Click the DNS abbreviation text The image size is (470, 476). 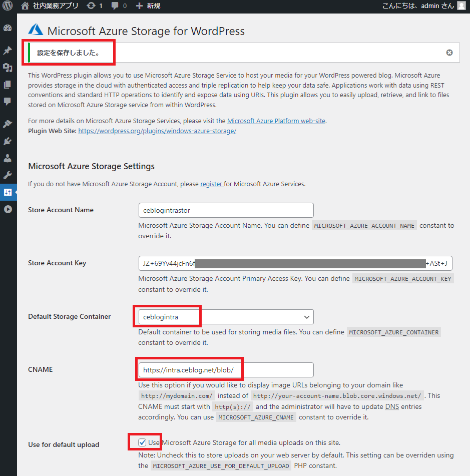point(392,406)
